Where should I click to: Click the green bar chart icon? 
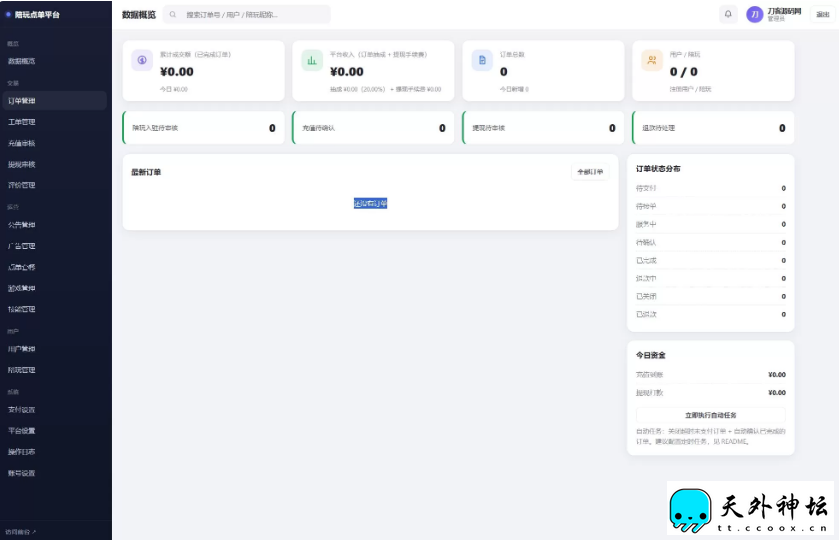tap(312, 60)
